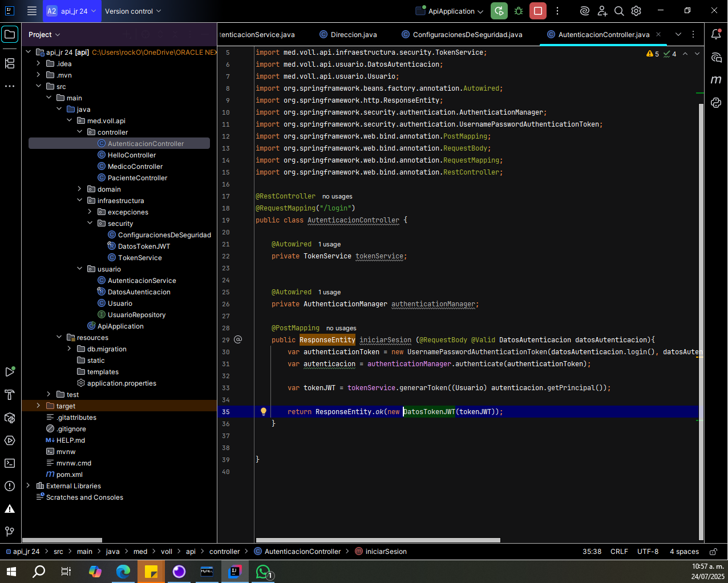Expand External Libraries node
Screen dimensions: 728x583
coord(28,485)
